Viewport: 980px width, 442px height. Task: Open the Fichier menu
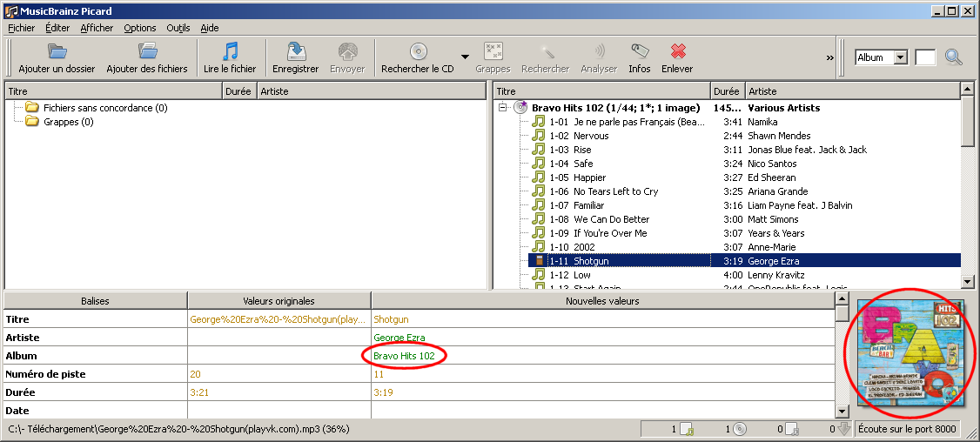click(21, 28)
